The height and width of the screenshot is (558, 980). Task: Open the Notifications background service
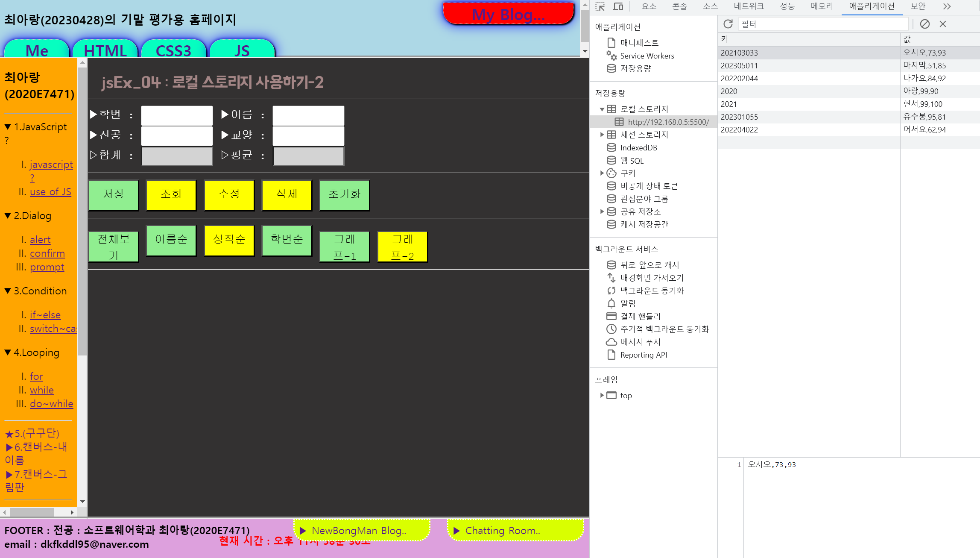627,303
